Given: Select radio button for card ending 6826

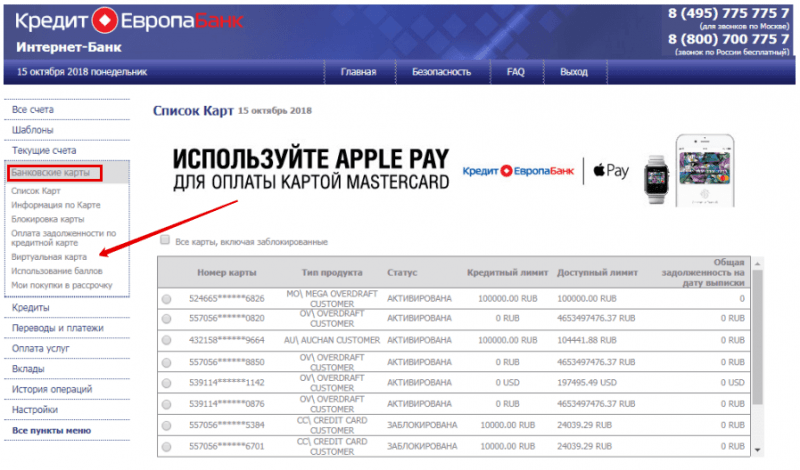Looking at the screenshot, I should 167,299.
